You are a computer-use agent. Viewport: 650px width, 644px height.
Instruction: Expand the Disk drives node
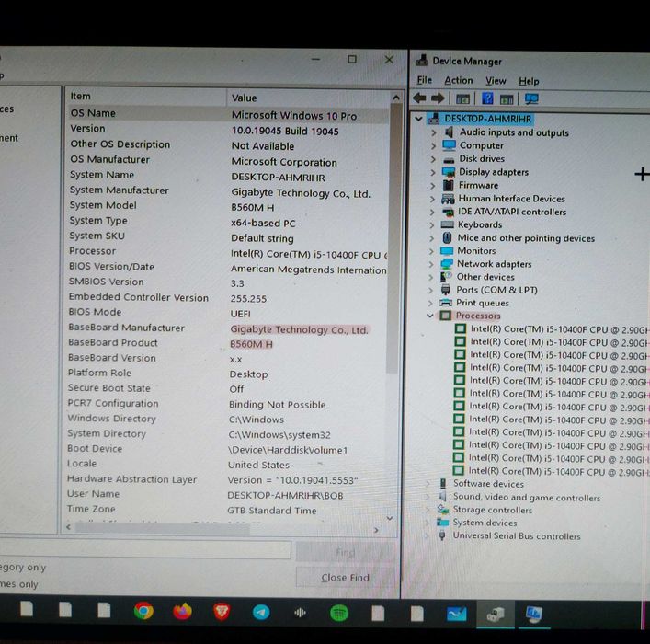point(433,158)
